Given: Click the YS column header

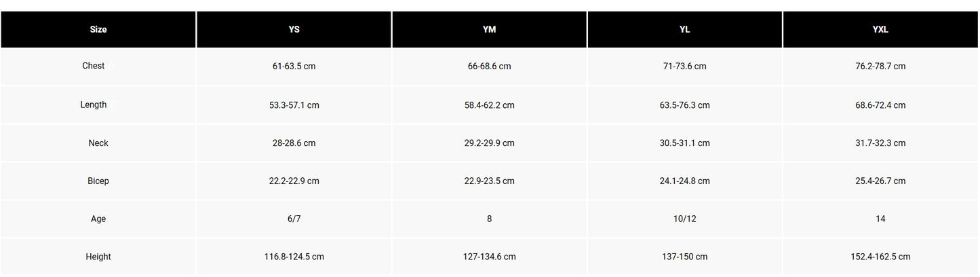Looking at the screenshot, I should (294, 30).
